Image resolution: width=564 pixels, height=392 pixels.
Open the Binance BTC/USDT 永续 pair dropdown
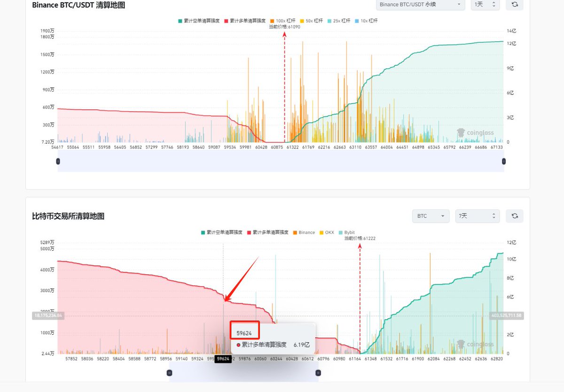[421, 5]
